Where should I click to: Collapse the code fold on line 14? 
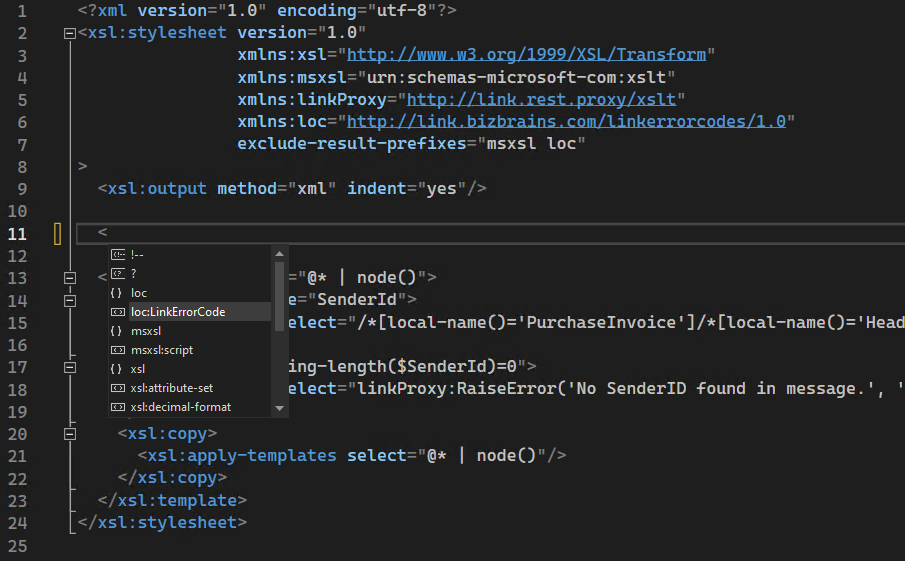(x=69, y=299)
